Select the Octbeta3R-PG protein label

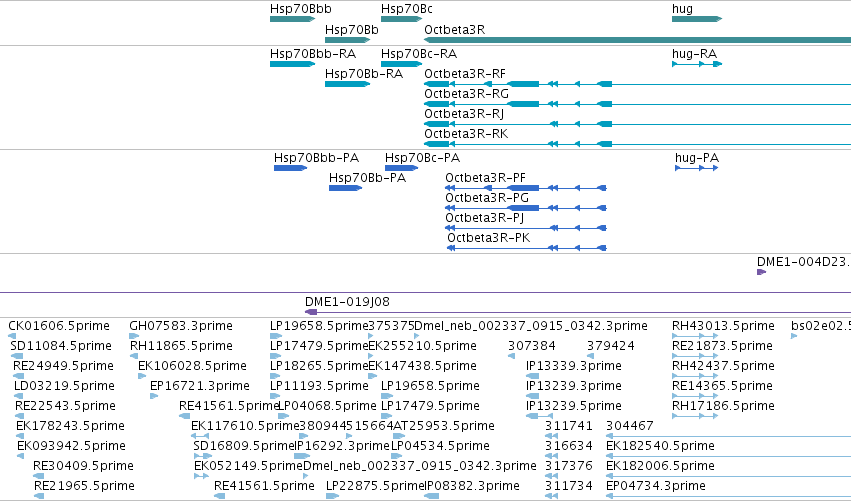coord(487,198)
